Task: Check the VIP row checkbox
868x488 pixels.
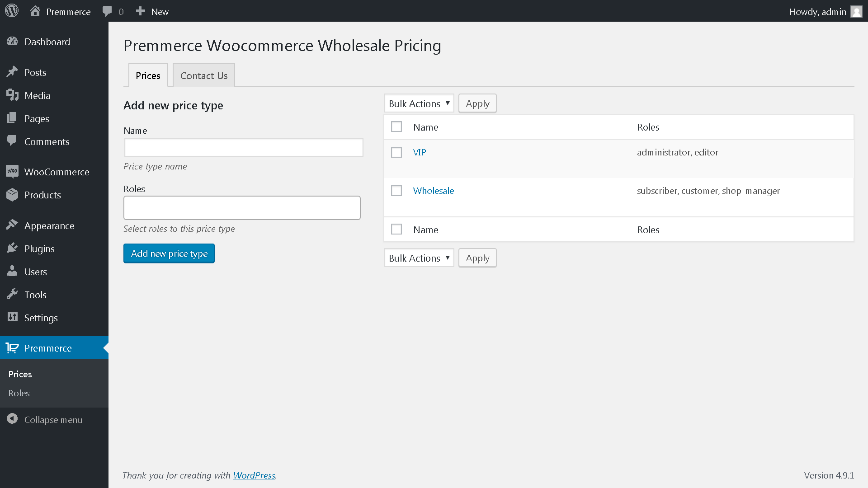Action: 396,152
